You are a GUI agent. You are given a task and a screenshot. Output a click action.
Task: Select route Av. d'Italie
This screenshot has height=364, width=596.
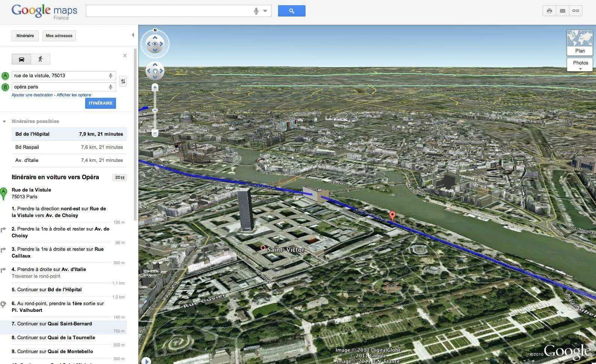(69, 160)
